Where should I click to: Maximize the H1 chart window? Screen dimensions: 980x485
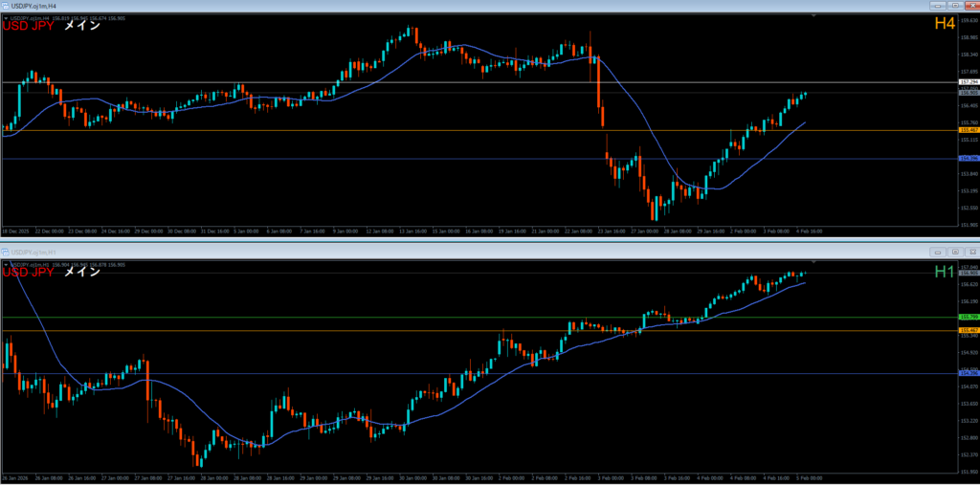pos(954,252)
